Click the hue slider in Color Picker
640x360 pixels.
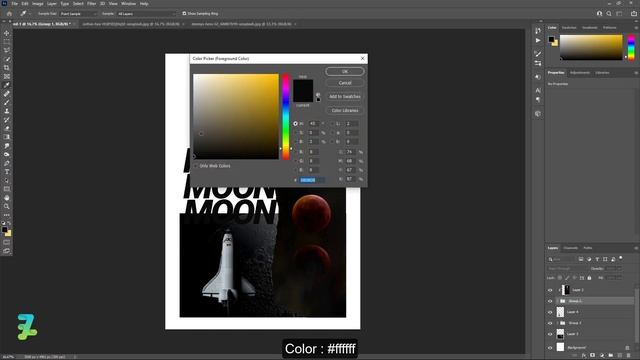(x=286, y=117)
